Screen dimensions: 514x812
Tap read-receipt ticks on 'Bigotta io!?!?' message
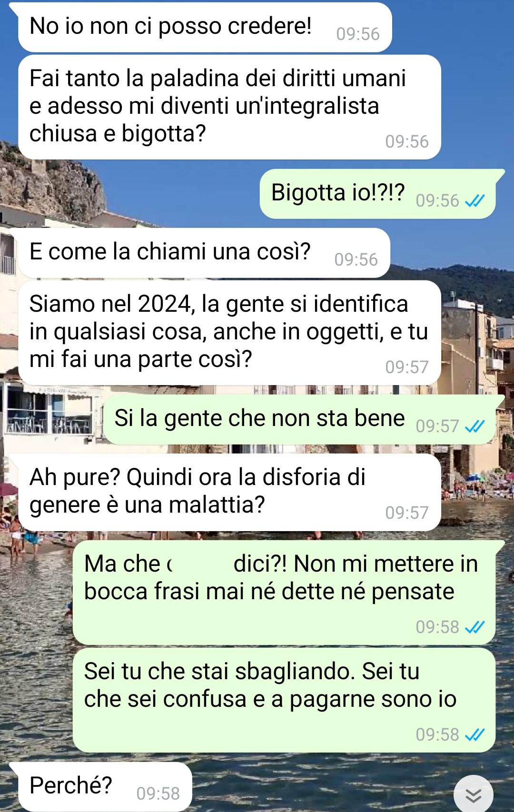pyautogui.click(x=474, y=201)
